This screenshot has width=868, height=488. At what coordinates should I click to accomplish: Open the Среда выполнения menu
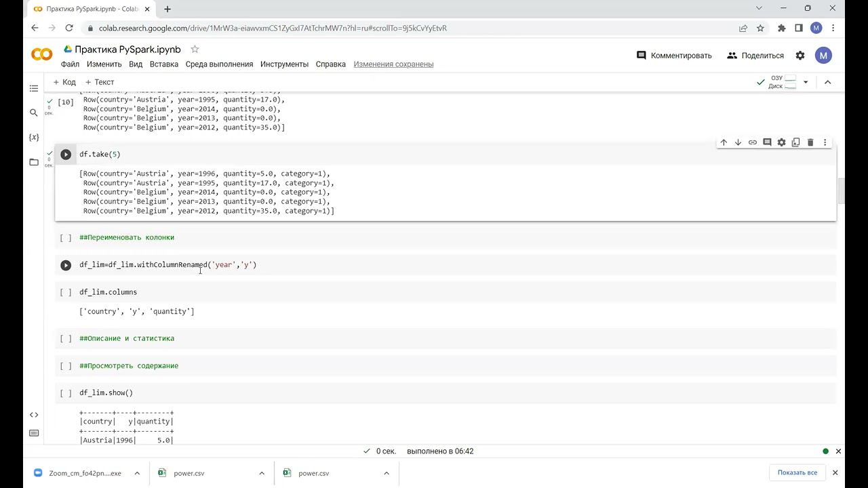pos(219,64)
